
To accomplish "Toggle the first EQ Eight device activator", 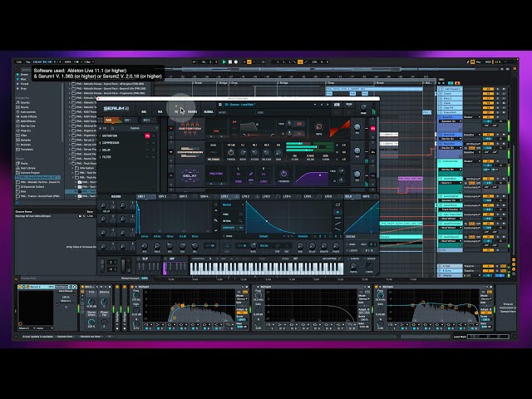I will 133,287.
